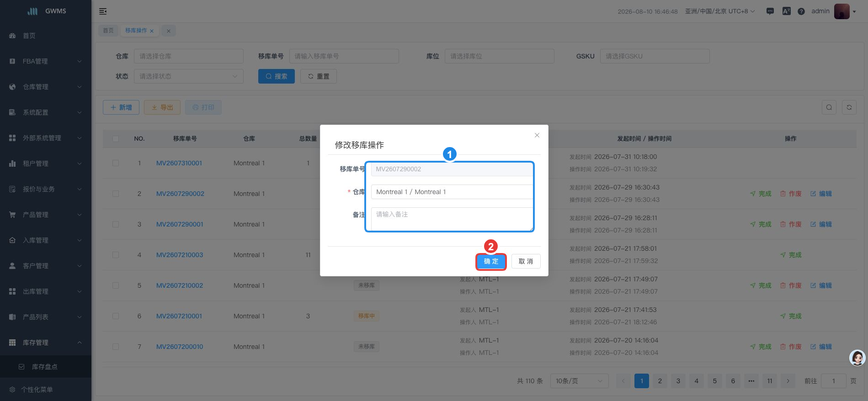
Task: Go to page 3 in pagination
Action: 678,381
